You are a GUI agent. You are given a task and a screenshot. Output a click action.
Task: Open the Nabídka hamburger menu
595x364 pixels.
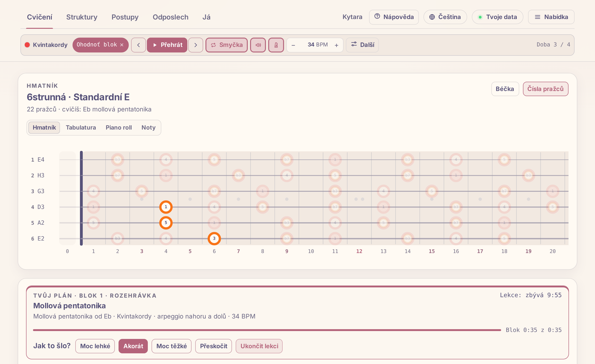(551, 17)
